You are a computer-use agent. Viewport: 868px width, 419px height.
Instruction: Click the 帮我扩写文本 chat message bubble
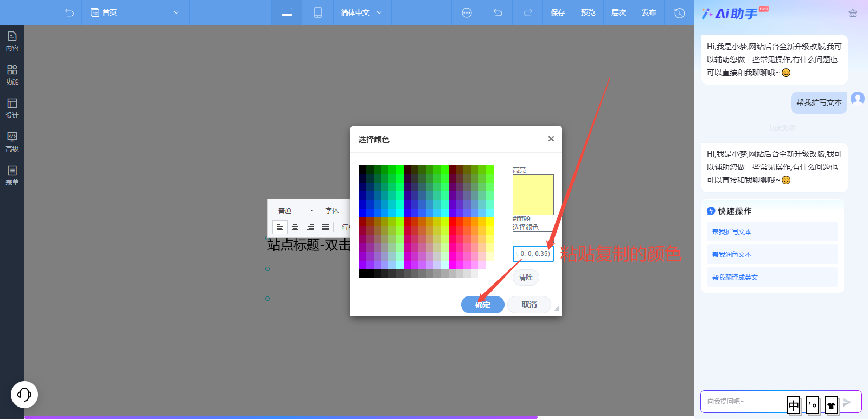click(x=819, y=102)
